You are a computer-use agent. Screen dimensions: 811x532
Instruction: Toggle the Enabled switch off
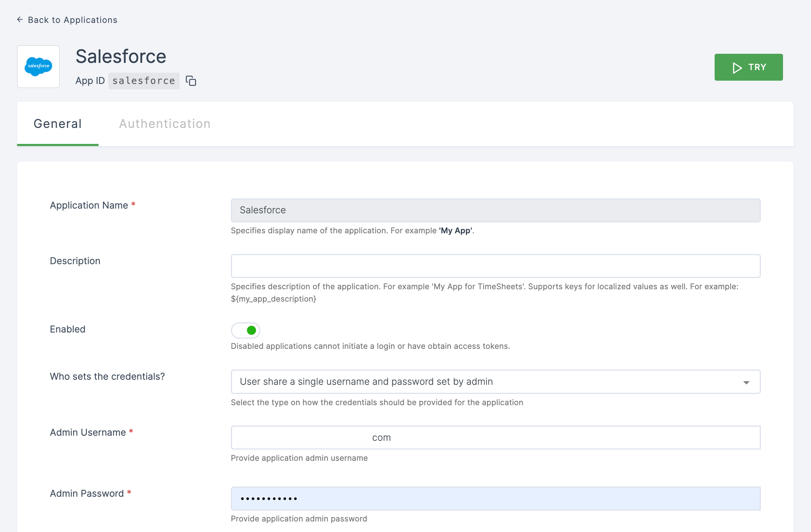click(x=245, y=330)
